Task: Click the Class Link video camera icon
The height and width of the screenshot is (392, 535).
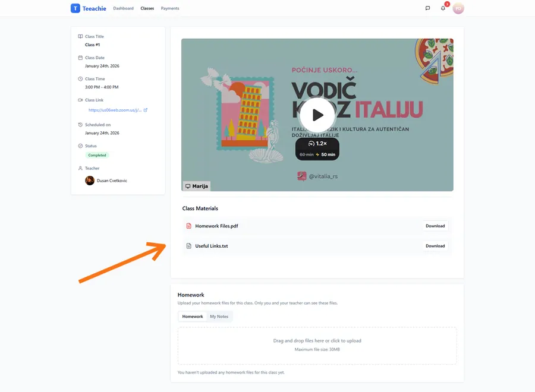Action: [81, 100]
